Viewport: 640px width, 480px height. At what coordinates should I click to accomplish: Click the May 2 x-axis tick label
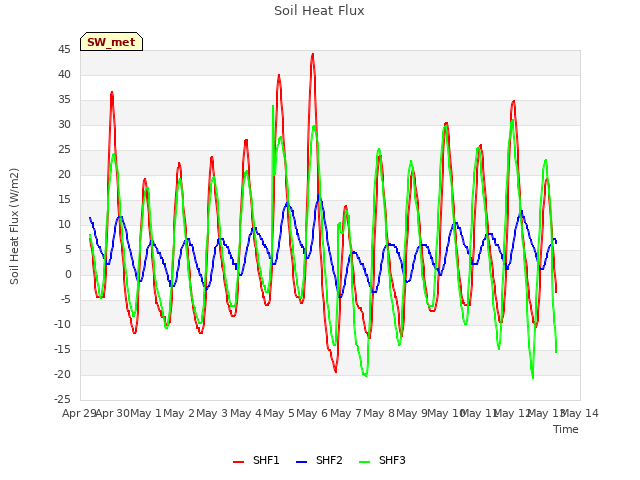pyautogui.click(x=179, y=413)
